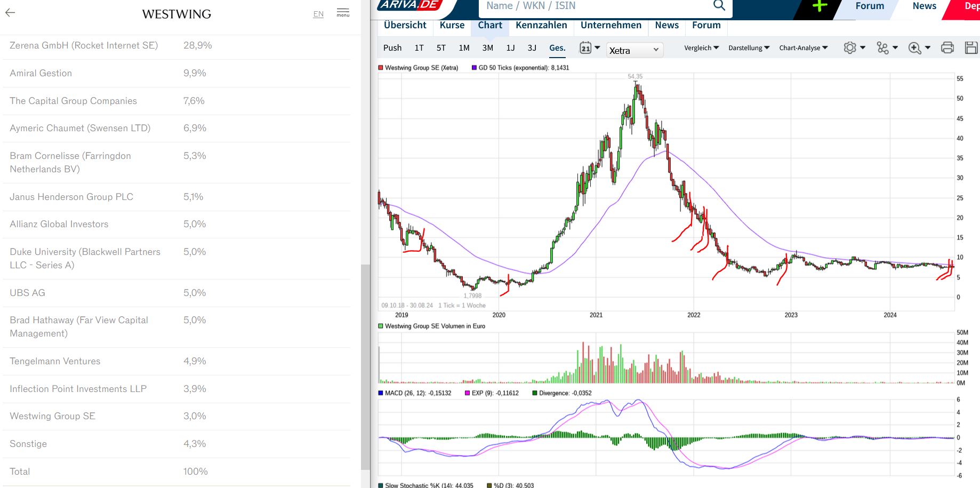Viewport: 980px width, 488px height.
Task: Select the 3J time range
Action: tap(532, 48)
